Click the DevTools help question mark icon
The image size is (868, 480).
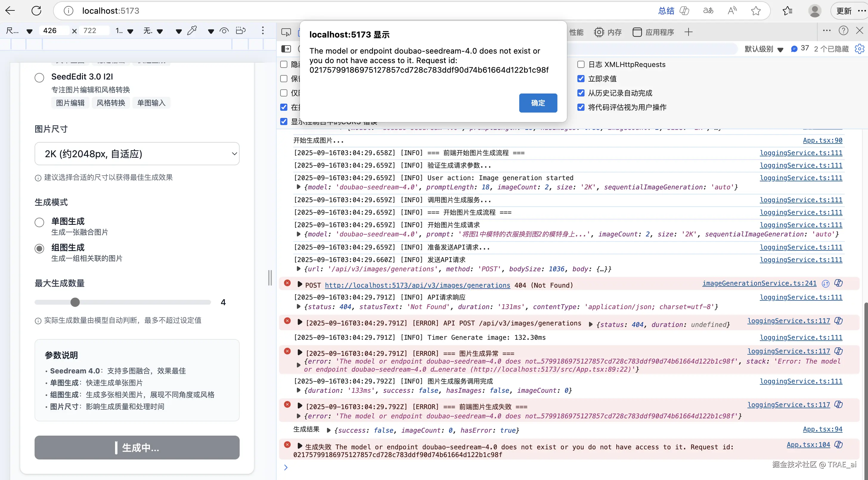click(x=843, y=31)
